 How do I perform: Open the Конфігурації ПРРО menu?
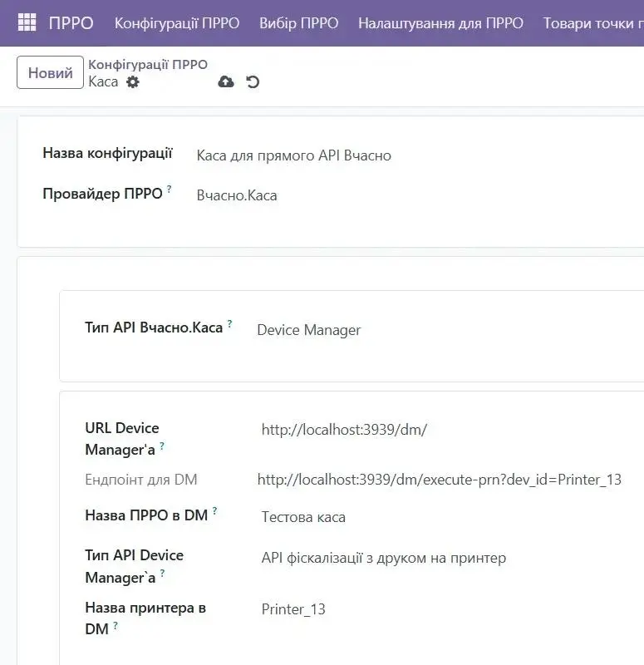[177, 22]
